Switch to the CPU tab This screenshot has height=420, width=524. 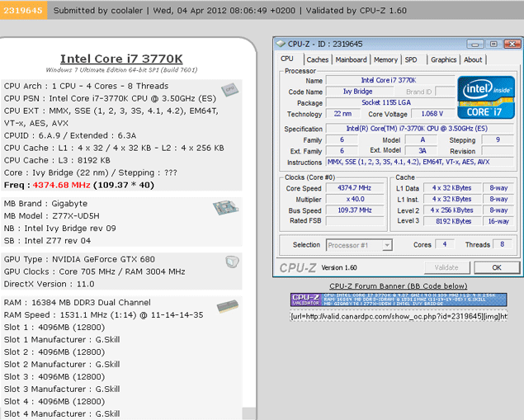point(287,59)
